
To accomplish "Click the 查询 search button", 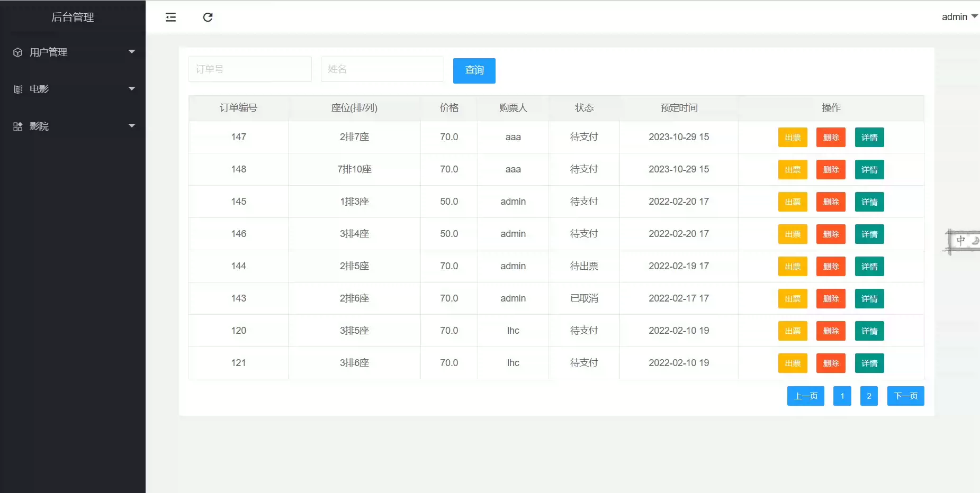I will tap(474, 71).
